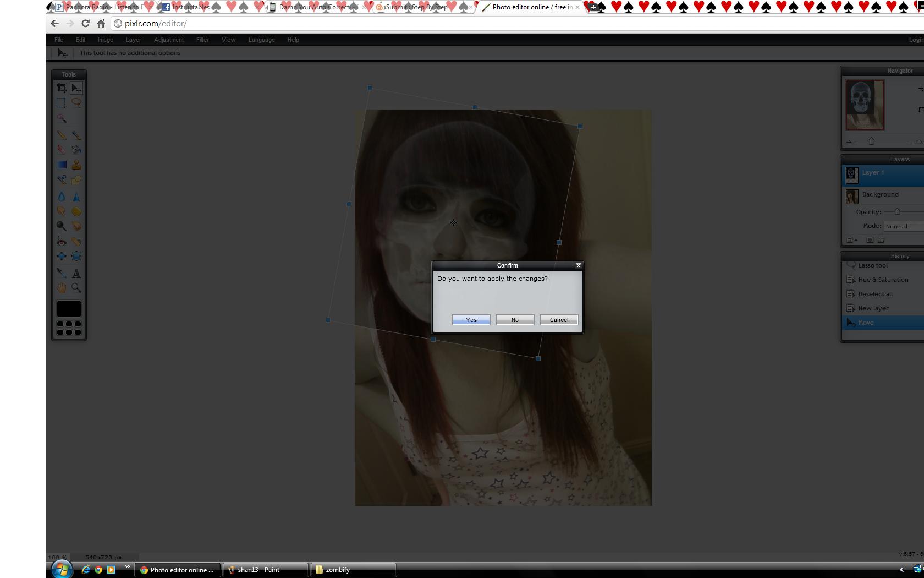Viewport: 924px width, 578px height.
Task: Adjust the Navigator zoom slider
Action: [x=871, y=141]
